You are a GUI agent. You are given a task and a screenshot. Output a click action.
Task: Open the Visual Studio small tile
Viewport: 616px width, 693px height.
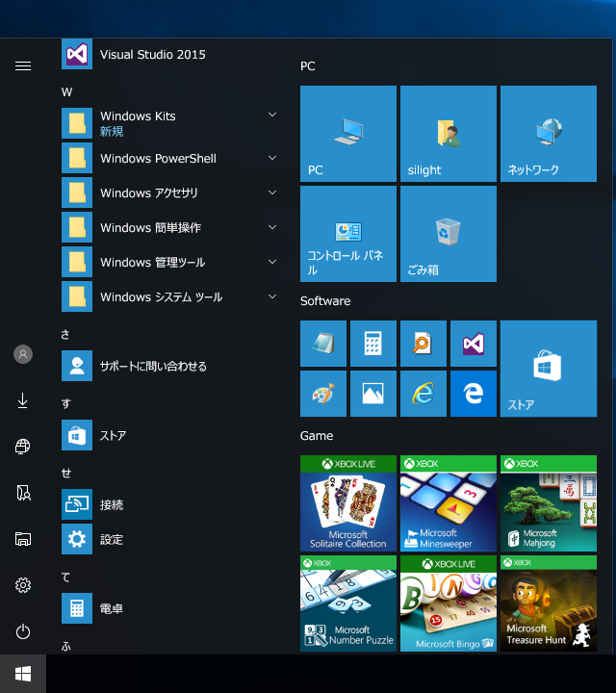[x=474, y=344]
